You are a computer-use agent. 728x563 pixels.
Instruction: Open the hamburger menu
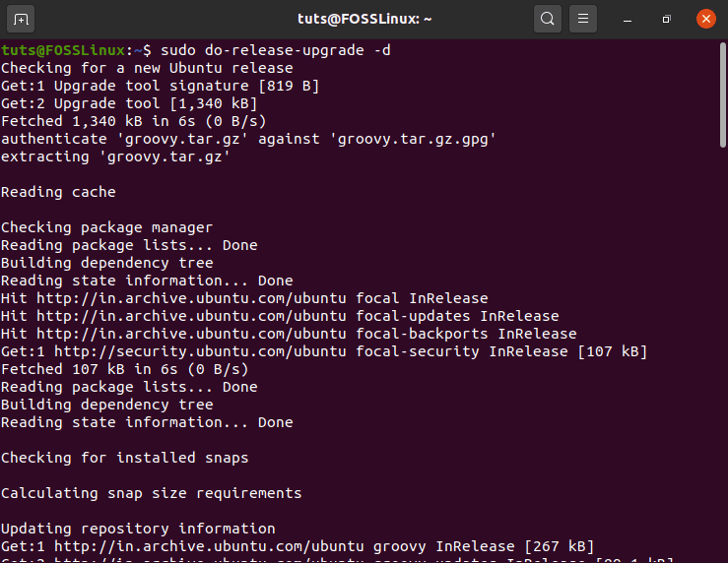(582, 19)
